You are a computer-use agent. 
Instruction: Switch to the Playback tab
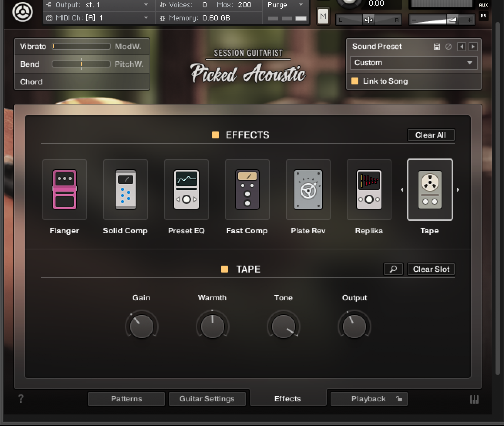(x=369, y=399)
